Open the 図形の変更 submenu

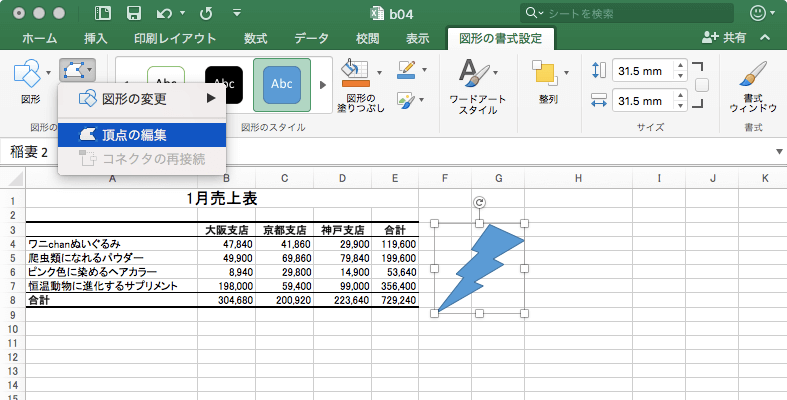tap(142, 99)
